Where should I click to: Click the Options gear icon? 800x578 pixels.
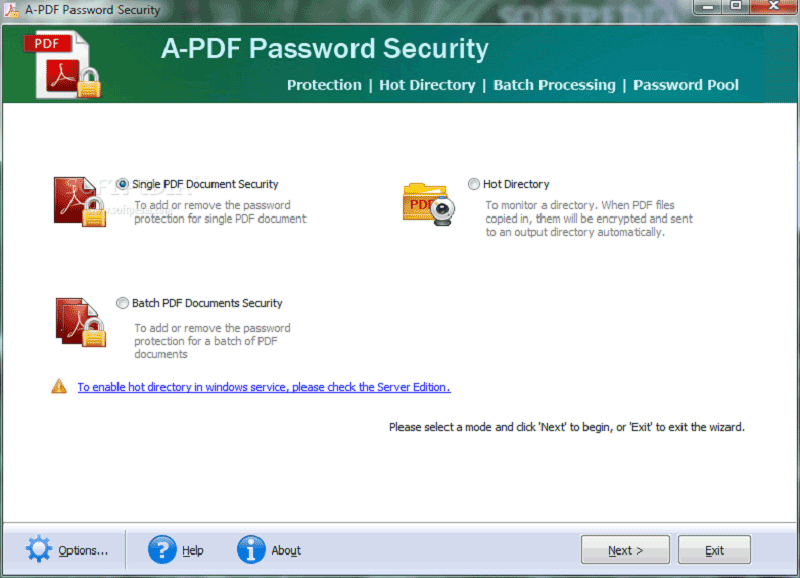tap(38, 549)
